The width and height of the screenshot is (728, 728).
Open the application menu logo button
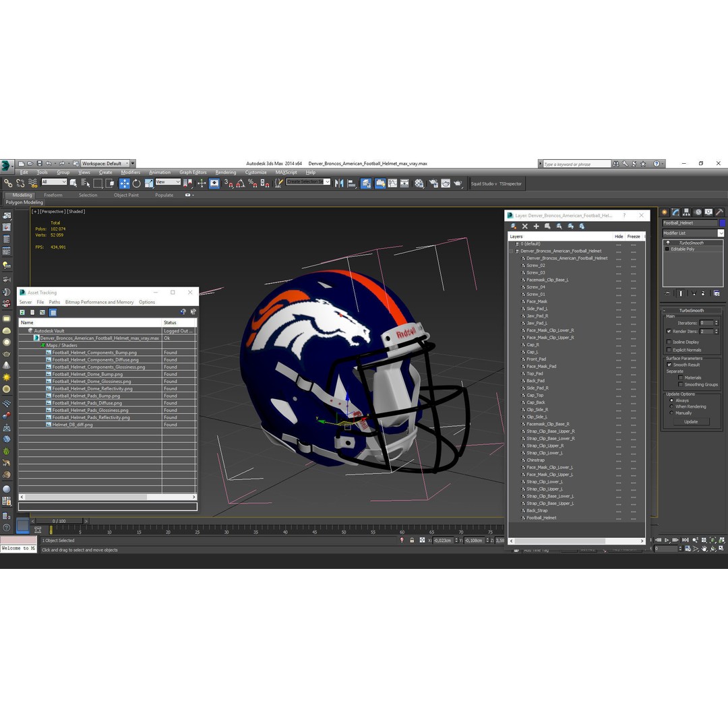pyautogui.click(x=6, y=165)
